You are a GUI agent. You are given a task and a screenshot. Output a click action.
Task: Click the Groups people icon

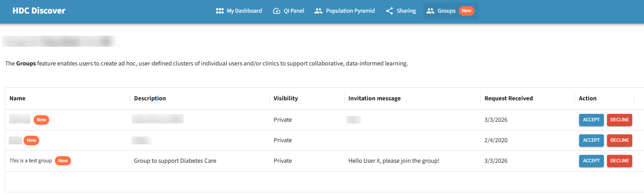[x=430, y=11]
